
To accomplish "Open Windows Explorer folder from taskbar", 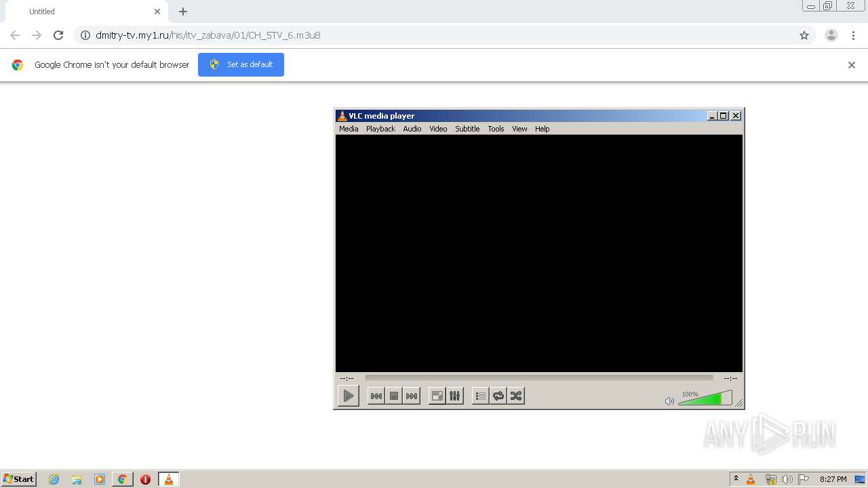I will [x=77, y=479].
